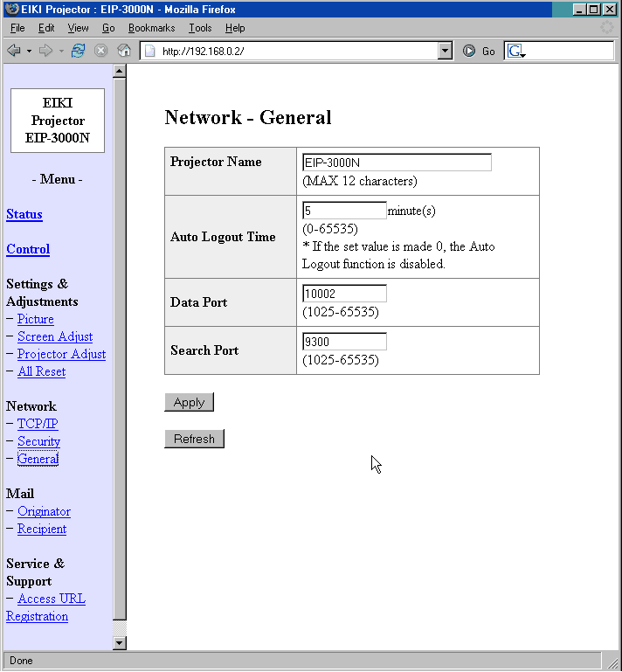Open the Recipient mail link

pyautogui.click(x=42, y=529)
